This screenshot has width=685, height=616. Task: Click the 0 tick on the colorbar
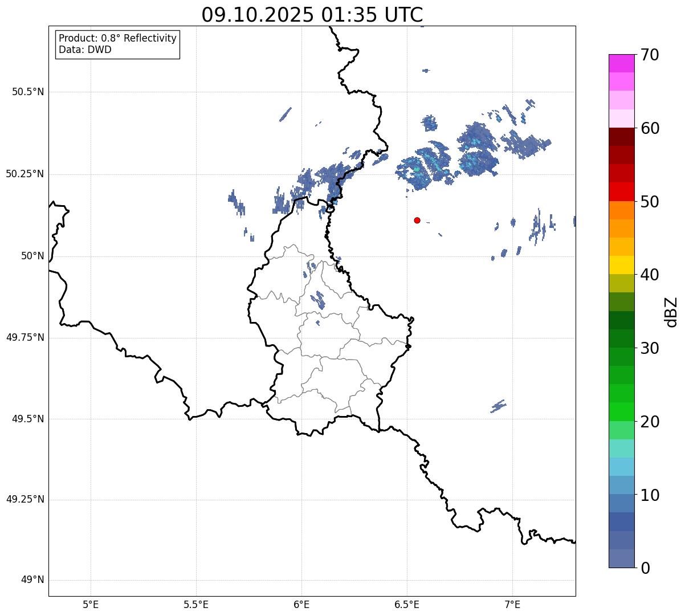(645, 568)
